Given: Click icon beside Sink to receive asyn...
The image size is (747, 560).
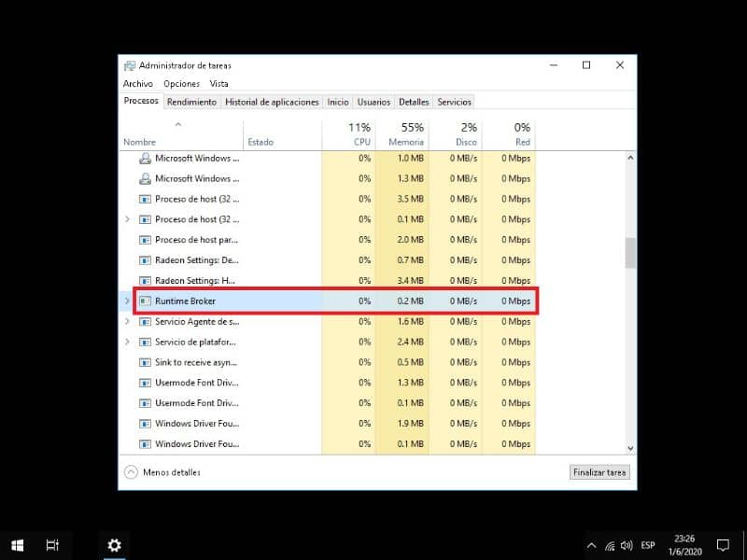Looking at the screenshot, I should click(145, 362).
